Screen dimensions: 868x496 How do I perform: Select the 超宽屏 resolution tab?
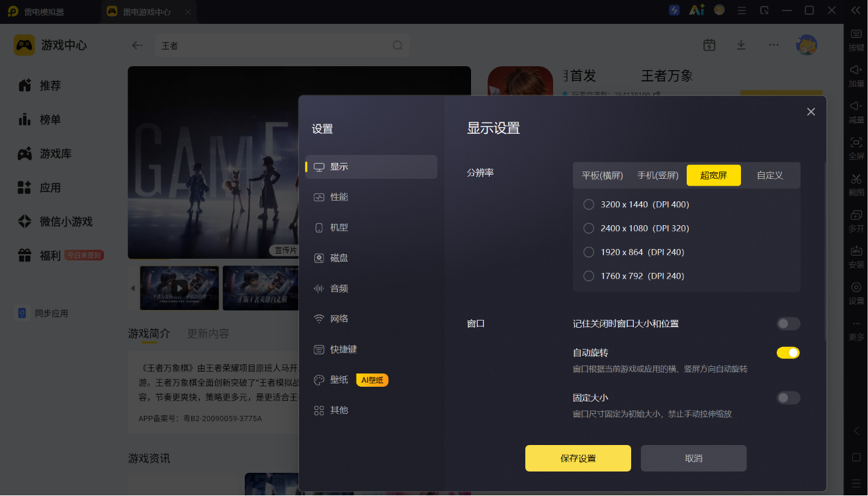pyautogui.click(x=714, y=175)
